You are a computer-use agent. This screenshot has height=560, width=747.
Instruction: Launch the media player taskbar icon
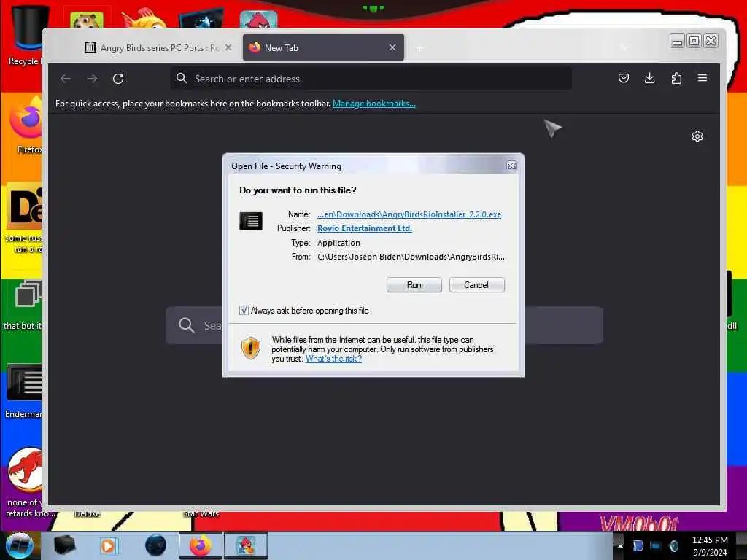coord(108,545)
